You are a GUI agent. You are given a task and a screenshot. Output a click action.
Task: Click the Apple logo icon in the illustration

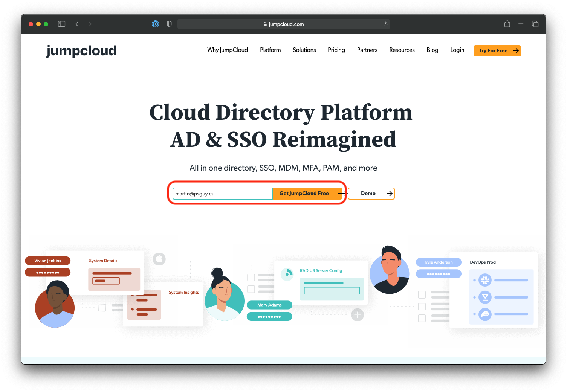click(159, 259)
